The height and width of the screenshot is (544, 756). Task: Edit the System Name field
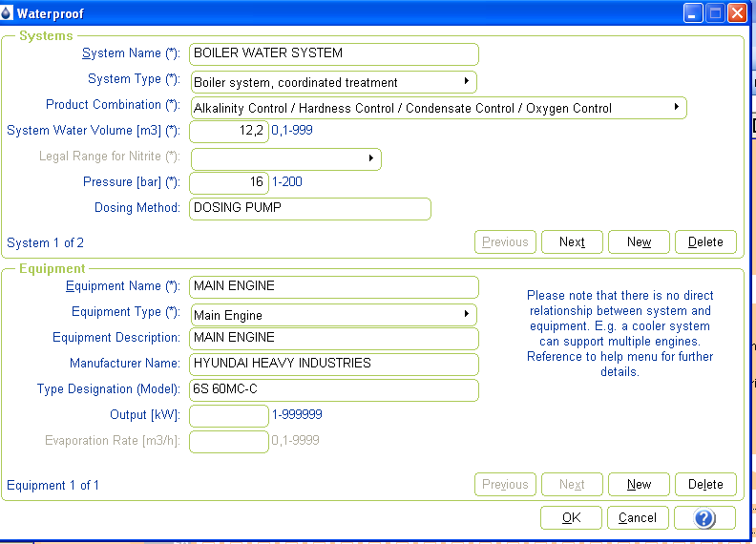(x=334, y=53)
